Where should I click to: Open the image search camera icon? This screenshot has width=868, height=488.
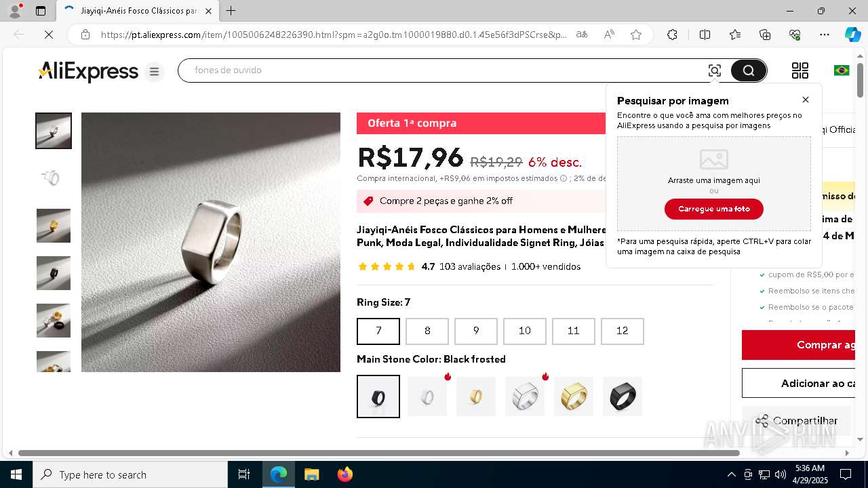[714, 70]
